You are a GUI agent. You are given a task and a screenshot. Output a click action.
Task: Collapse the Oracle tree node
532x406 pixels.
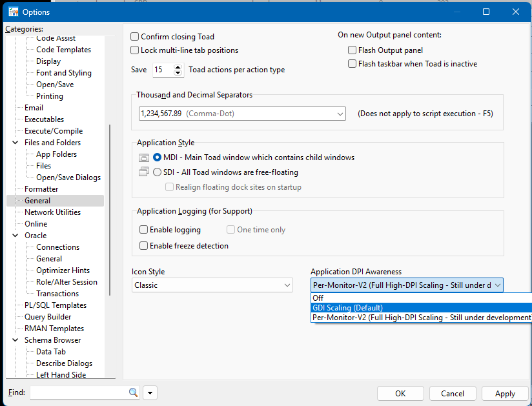tap(15, 236)
